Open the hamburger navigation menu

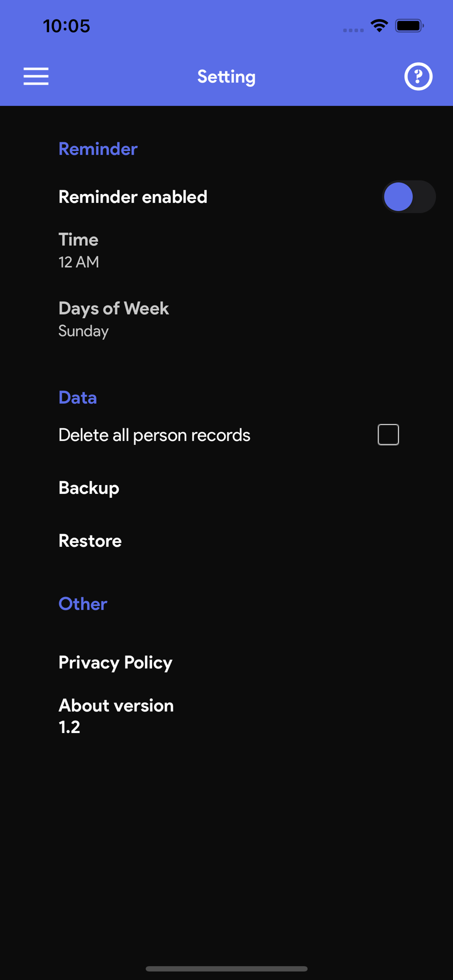click(x=36, y=76)
